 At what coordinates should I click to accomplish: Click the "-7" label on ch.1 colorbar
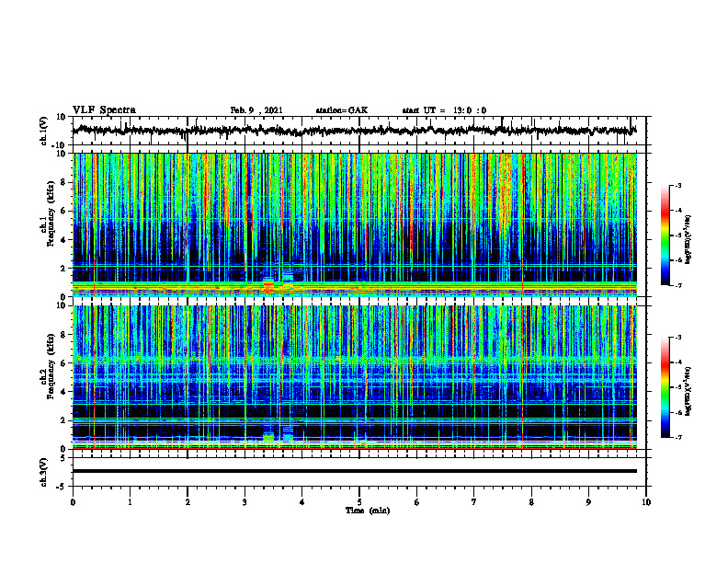tap(677, 285)
